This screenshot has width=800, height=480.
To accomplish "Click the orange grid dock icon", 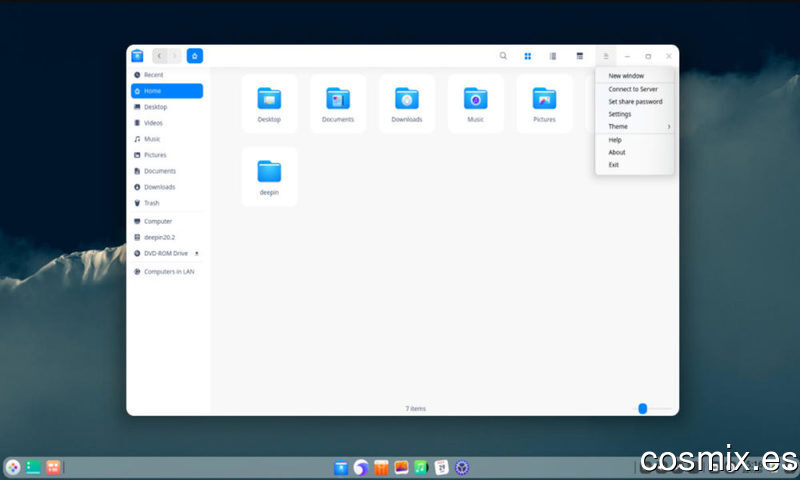I will coord(53,467).
